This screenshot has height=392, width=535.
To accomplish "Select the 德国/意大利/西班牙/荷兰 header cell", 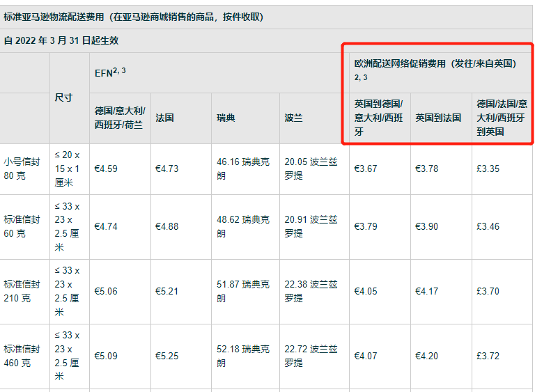I will (118, 118).
